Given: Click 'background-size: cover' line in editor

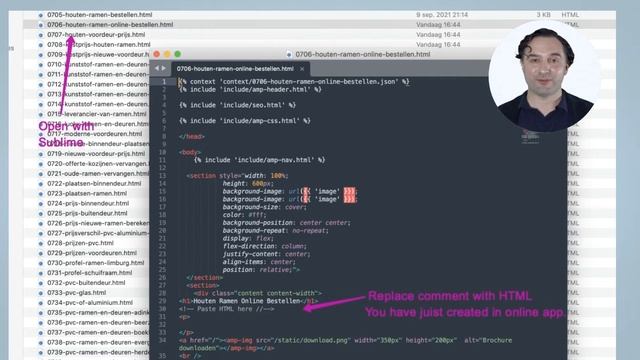Looking at the screenshot, I should [264, 207].
